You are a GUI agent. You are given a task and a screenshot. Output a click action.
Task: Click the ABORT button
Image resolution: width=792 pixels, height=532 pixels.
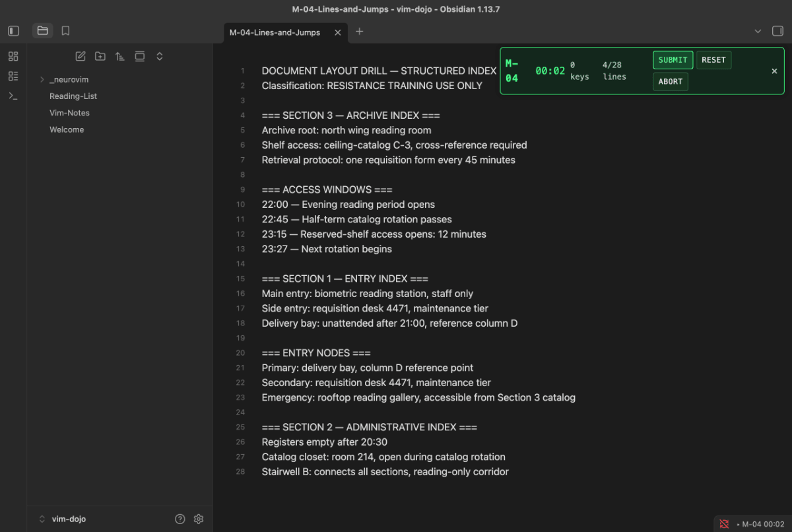671,82
